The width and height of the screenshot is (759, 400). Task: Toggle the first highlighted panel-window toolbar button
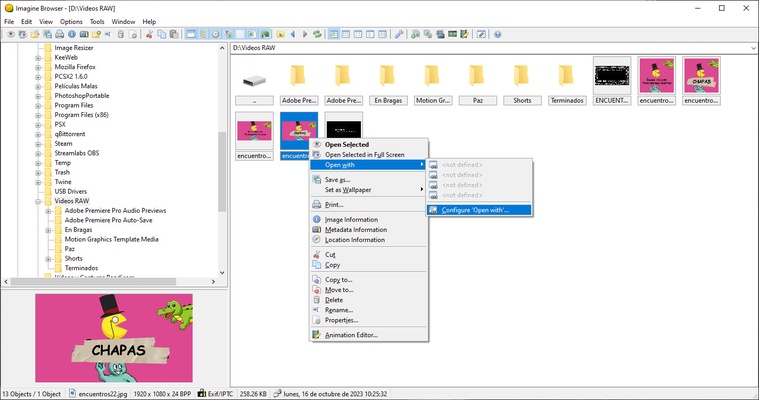[191, 34]
